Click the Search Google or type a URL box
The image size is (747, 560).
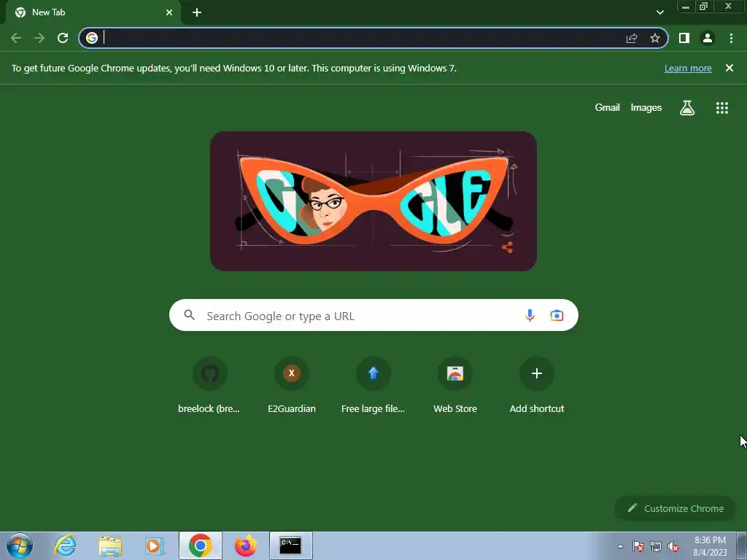[373, 315]
